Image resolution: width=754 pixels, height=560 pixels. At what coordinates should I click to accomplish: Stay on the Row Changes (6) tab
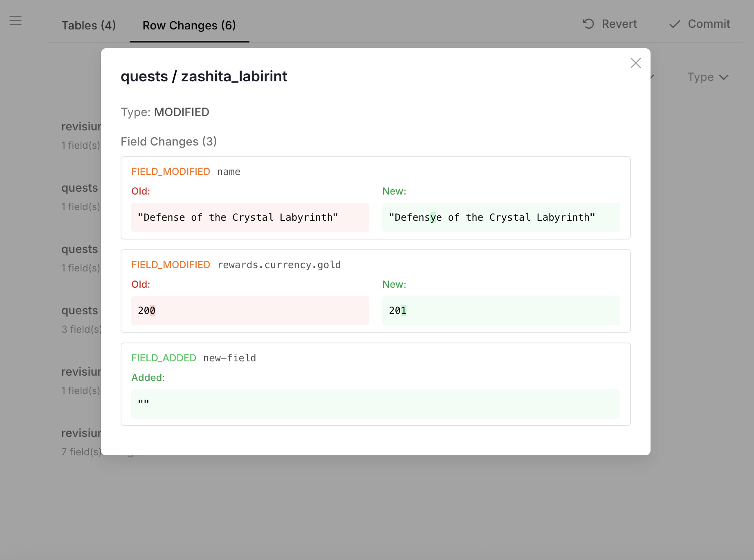click(x=189, y=25)
